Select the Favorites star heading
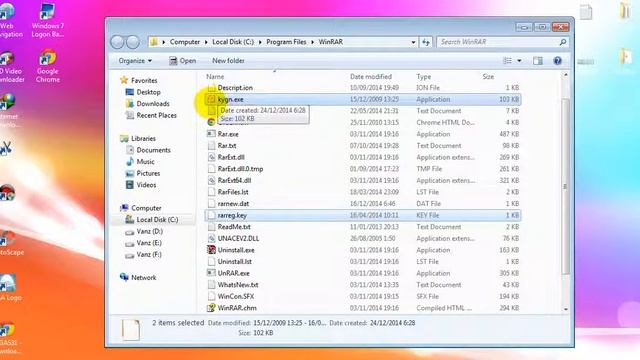 pyautogui.click(x=139, y=80)
